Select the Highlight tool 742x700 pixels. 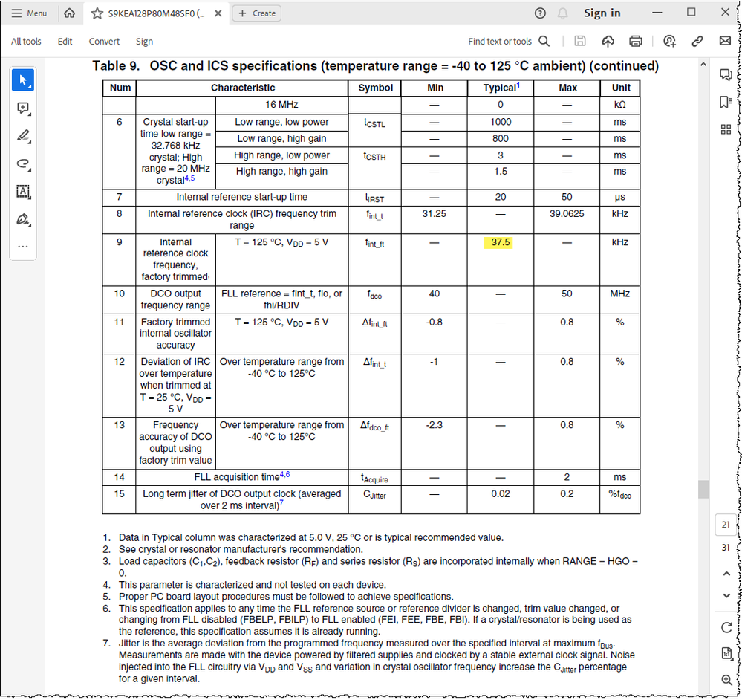[x=23, y=135]
